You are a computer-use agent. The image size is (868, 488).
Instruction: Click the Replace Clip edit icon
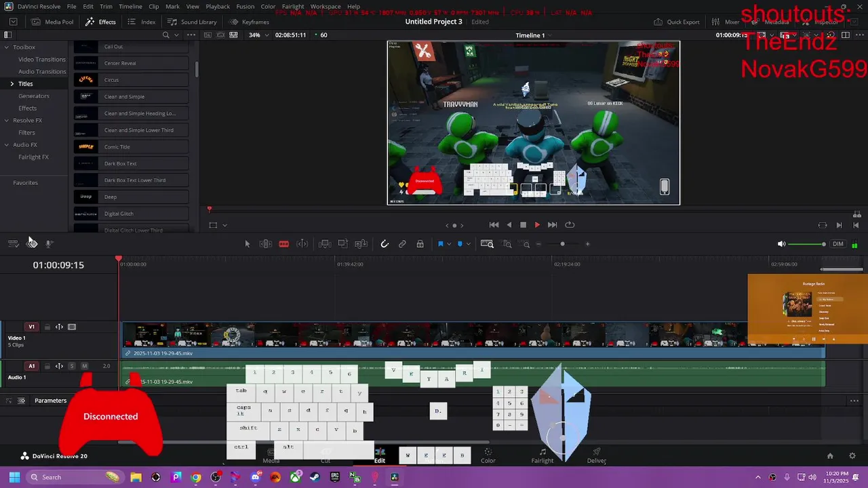pyautogui.click(x=361, y=244)
